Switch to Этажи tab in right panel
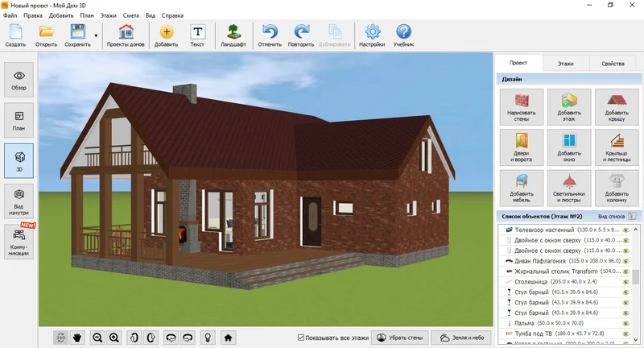Image resolution: width=644 pixels, height=348 pixels. (x=566, y=64)
